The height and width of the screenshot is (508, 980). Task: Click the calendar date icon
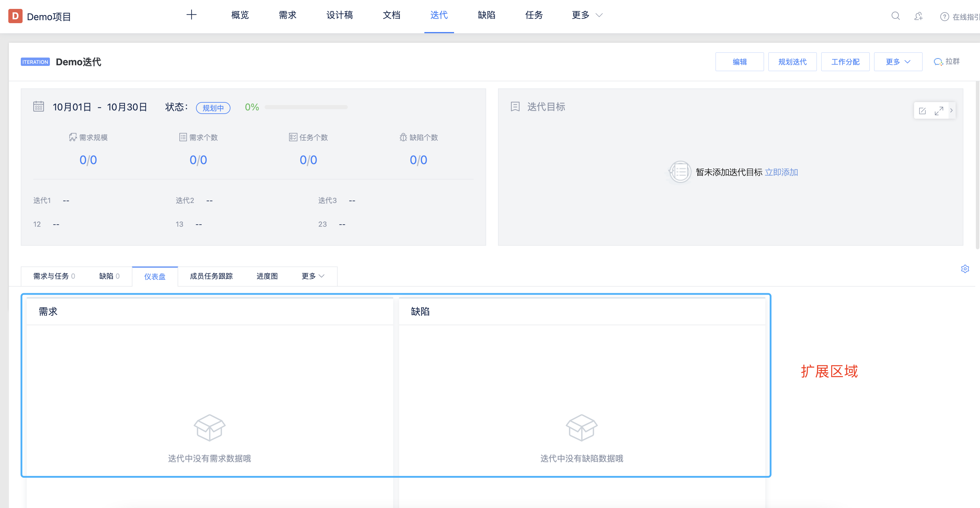click(x=39, y=107)
